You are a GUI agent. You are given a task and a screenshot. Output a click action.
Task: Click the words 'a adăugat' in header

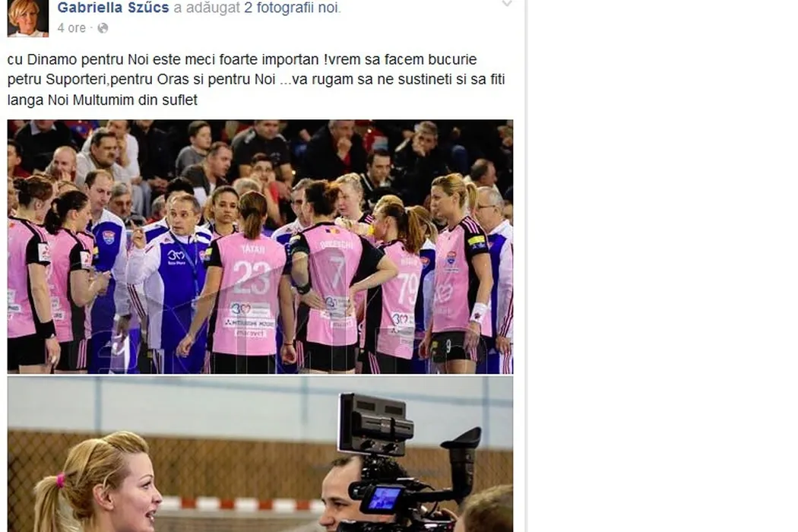207,8
